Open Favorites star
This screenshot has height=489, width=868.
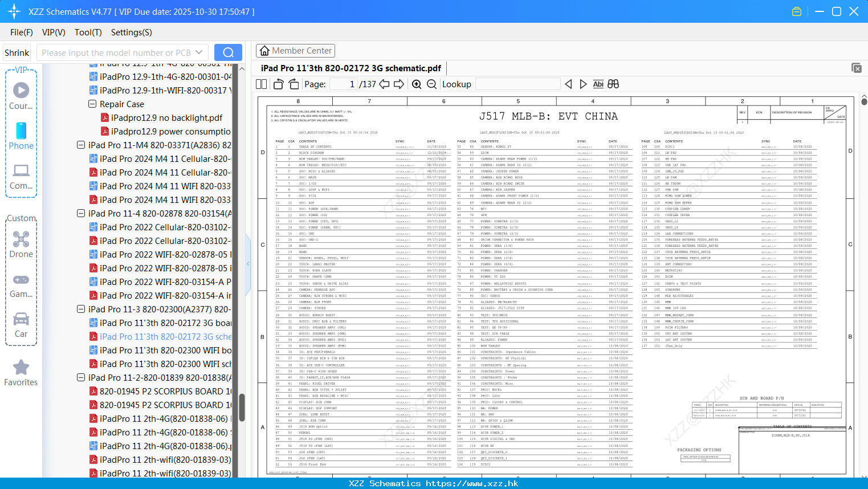21,373
